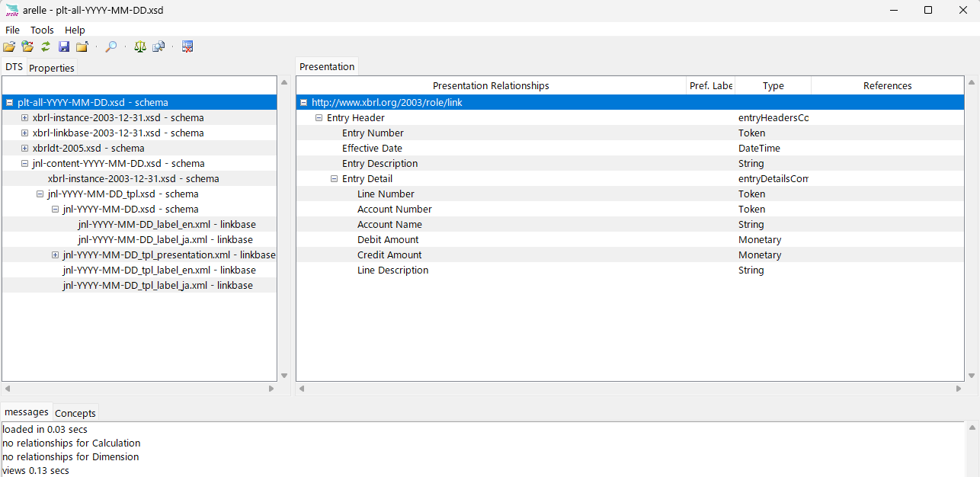
Task: Collapse jnl-YYYY-MM-DD_tpl.xsd node
Action: click(x=40, y=194)
